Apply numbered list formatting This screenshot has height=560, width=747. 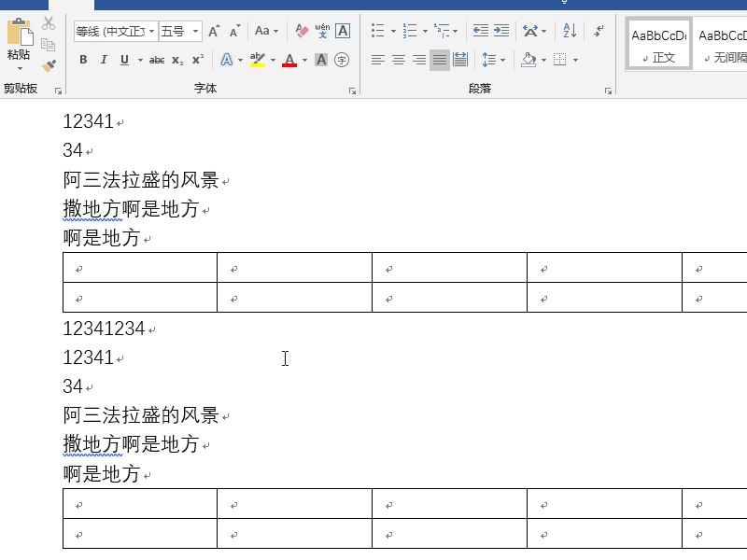(410, 31)
